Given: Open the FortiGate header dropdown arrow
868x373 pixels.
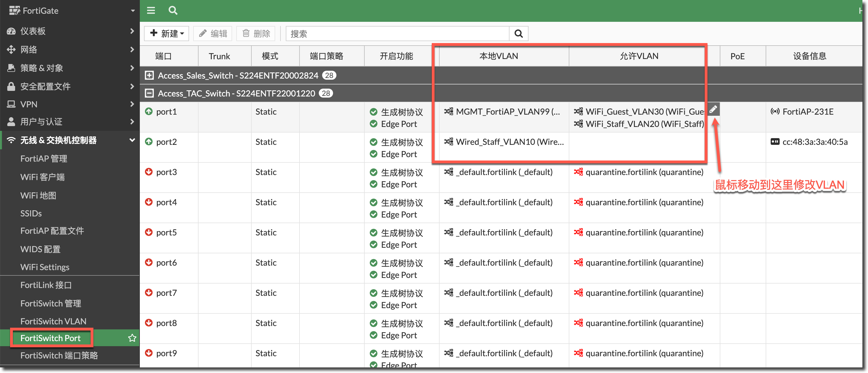Looking at the screenshot, I should pos(133,11).
